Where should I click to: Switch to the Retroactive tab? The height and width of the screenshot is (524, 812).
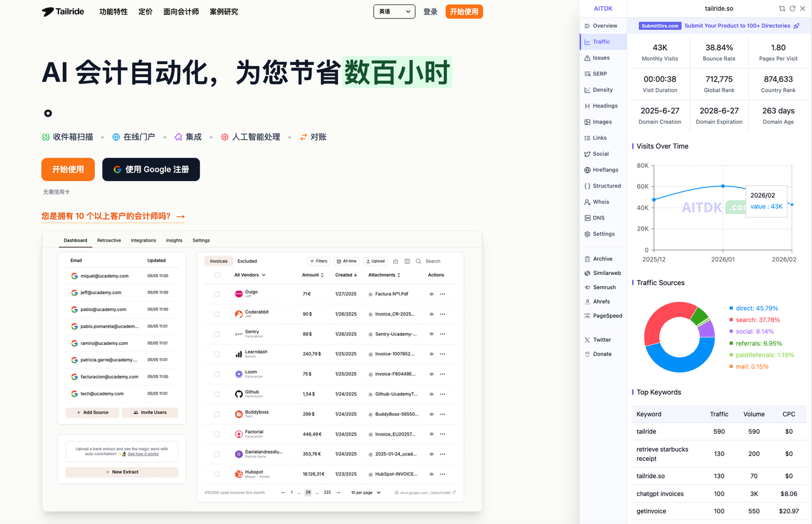pyautogui.click(x=109, y=241)
